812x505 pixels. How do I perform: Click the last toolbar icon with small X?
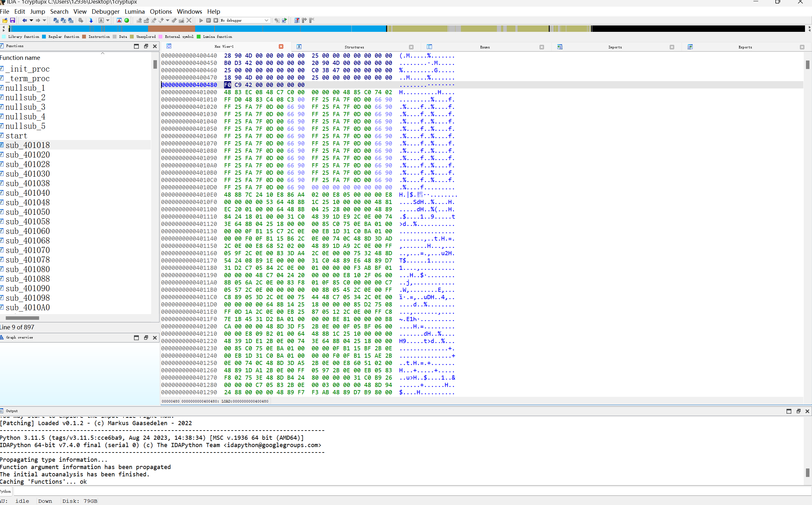click(312, 20)
